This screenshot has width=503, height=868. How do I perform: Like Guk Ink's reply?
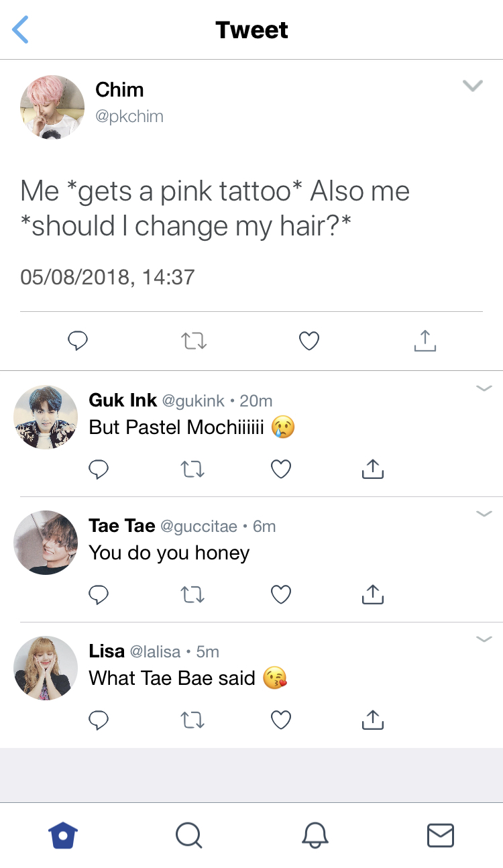[x=281, y=470]
